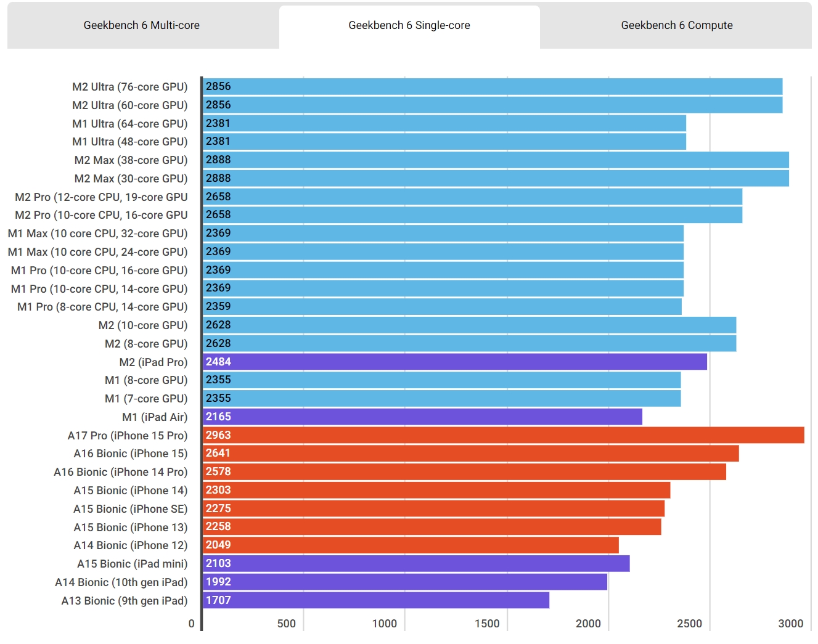Click the x-axis tick label 3000
Image resolution: width=818 pixels, height=644 pixels.
pos(791,624)
